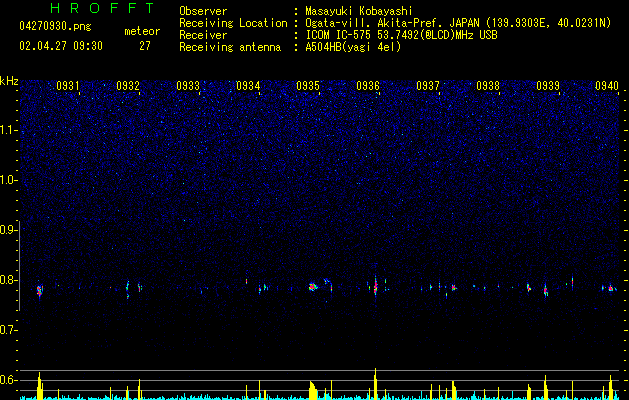The width and height of the screenshot is (629, 400).
Task: Select the A504HB(yagi 4el) antenna text
Action: click(353, 47)
